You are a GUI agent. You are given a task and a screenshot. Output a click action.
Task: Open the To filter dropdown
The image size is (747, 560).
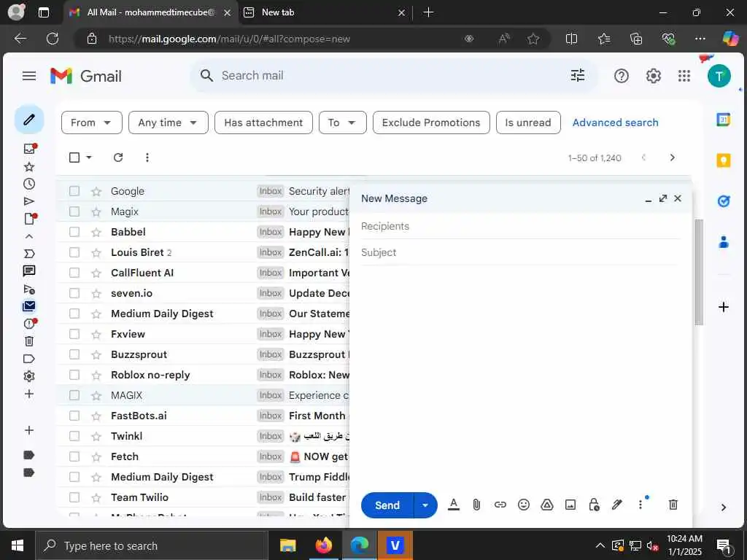(x=343, y=122)
